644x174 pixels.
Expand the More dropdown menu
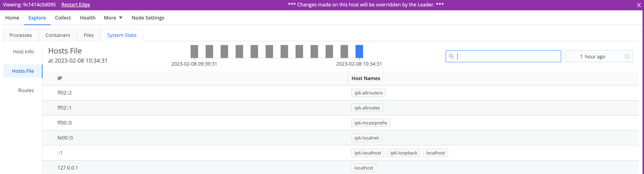pyautogui.click(x=113, y=18)
